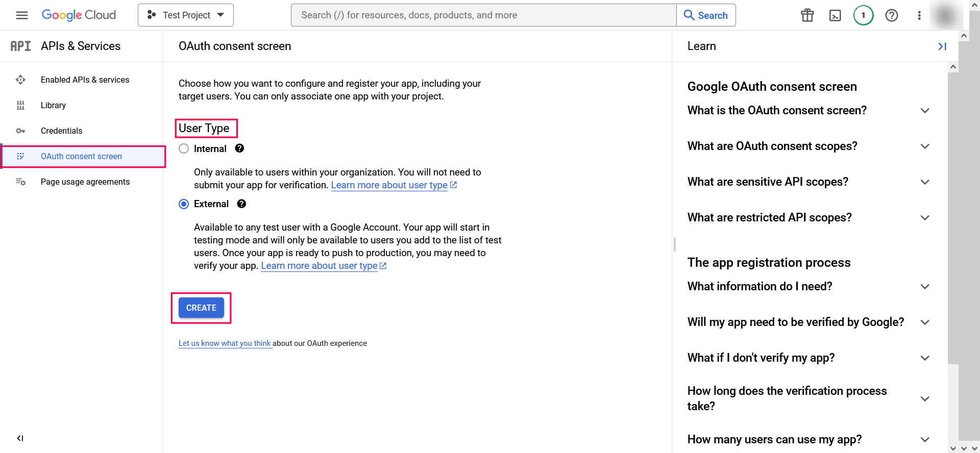Click the gift free trial icon
The image size is (980, 453).
click(807, 15)
